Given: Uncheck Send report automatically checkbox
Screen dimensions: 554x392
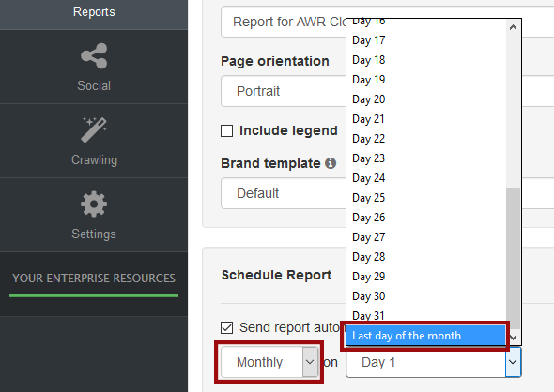Looking at the screenshot, I should (227, 327).
